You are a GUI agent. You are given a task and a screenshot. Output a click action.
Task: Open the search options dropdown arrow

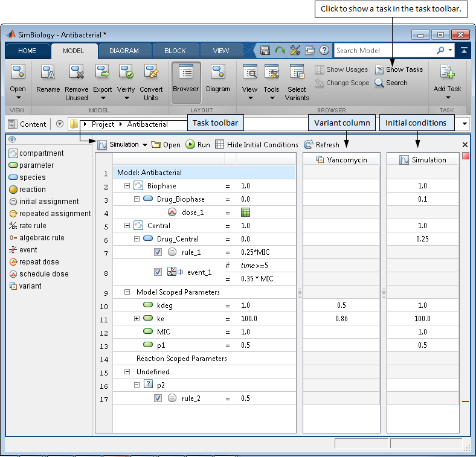click(x=450, y=50)
